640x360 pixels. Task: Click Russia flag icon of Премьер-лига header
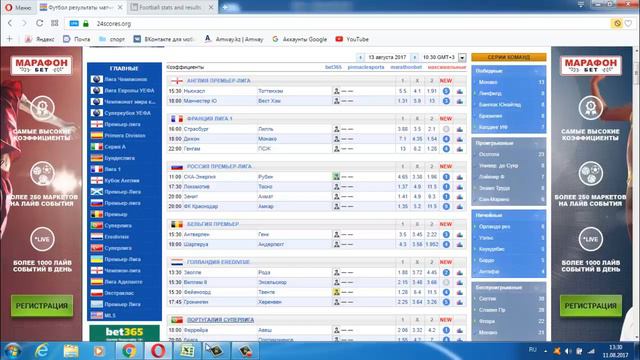[177, 167]
